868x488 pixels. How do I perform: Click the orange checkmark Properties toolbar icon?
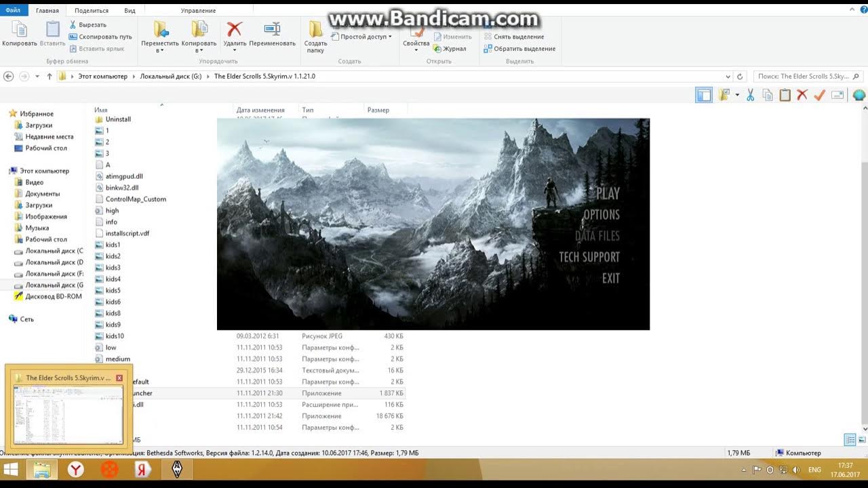tap(819, 96)
